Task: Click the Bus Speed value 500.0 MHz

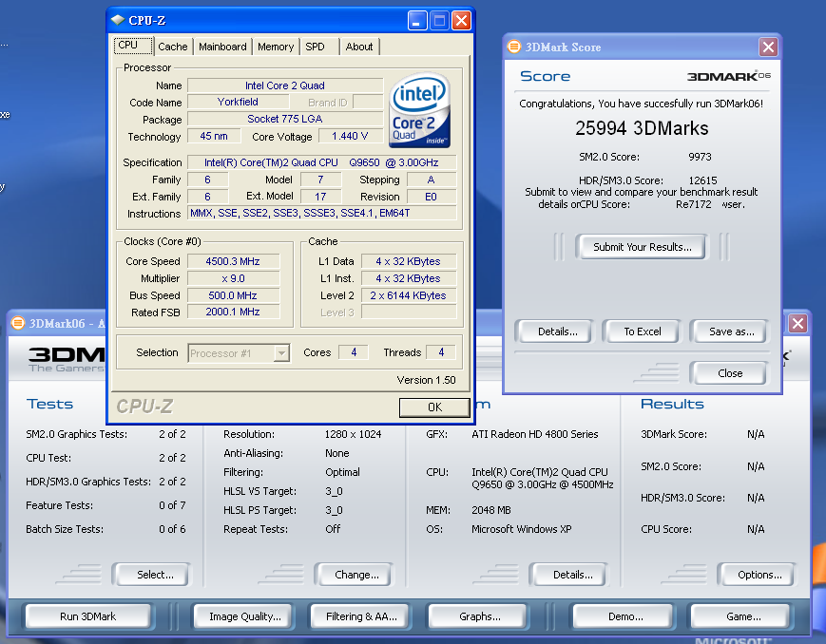Action: [x=233, y=295]
